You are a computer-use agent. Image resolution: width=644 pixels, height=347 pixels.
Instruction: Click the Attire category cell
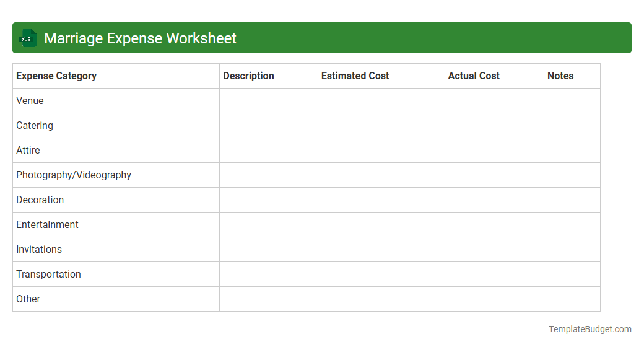116,151
